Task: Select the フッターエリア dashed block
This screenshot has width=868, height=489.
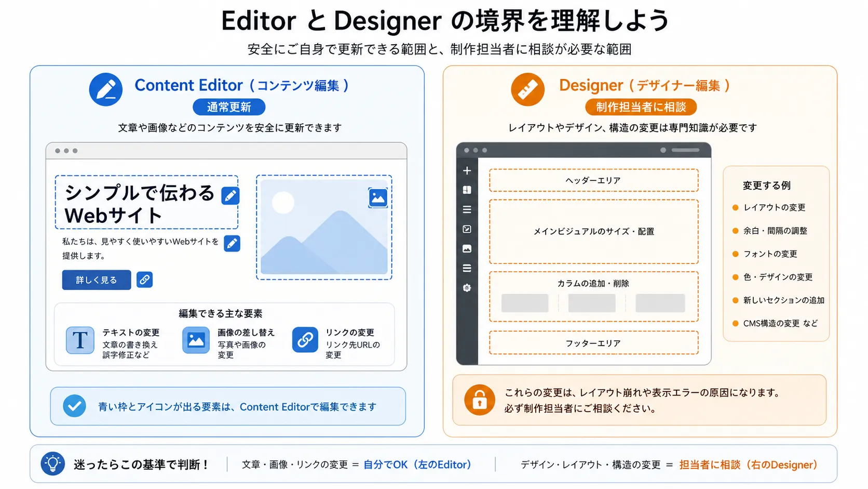Action: [593, 343]
